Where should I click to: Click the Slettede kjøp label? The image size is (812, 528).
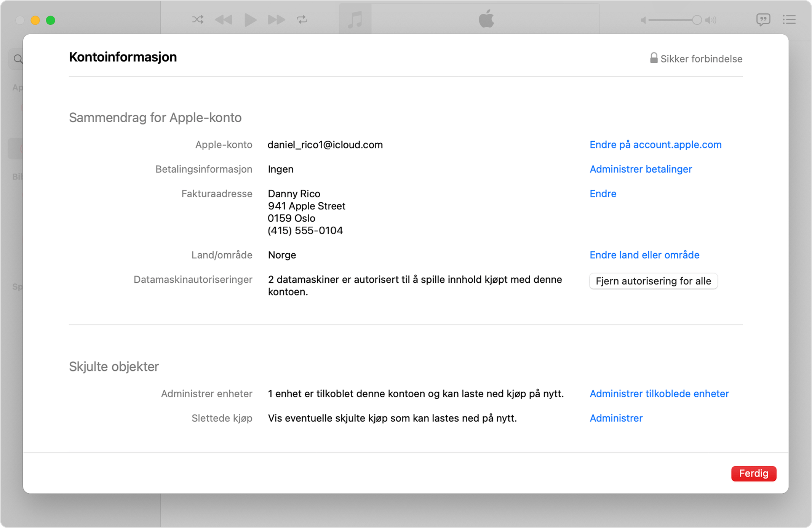[x=222, y=418]
